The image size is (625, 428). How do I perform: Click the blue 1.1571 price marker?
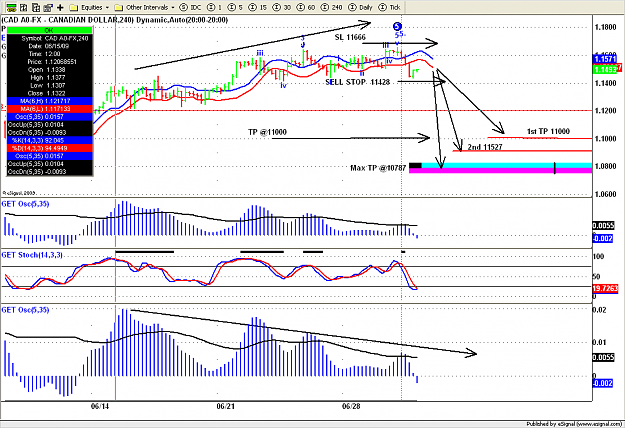[605, 59]
